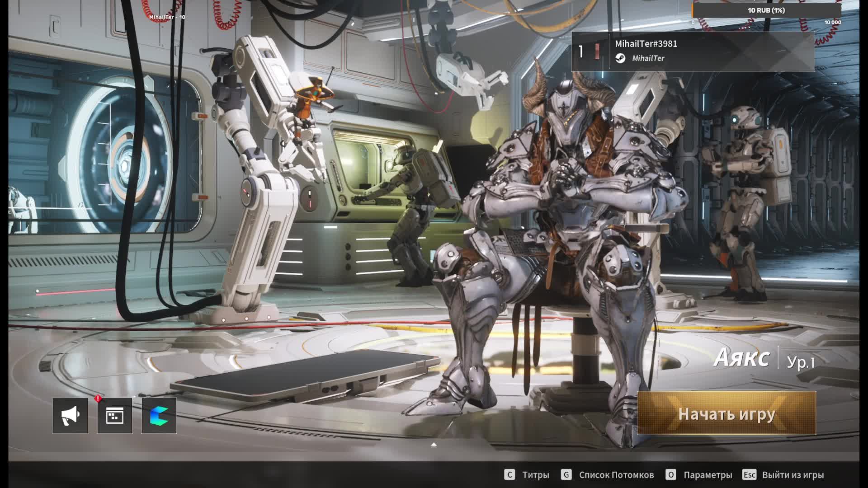Click the Steam logo beside MihailTer
The width and height of the screenshot is (868, 488).
(620, 58)
